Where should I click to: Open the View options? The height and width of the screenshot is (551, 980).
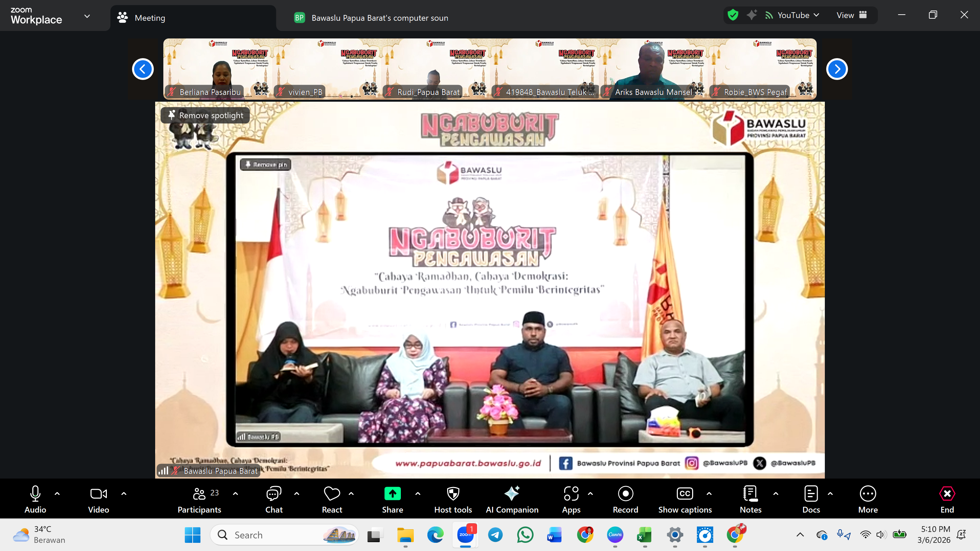coord(851,15)
